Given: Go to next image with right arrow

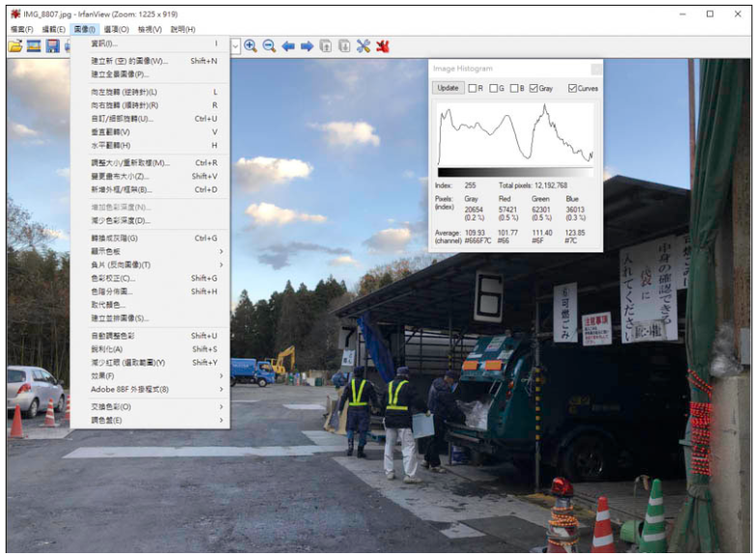Looking at the screenshot, I should pos(306,45).
